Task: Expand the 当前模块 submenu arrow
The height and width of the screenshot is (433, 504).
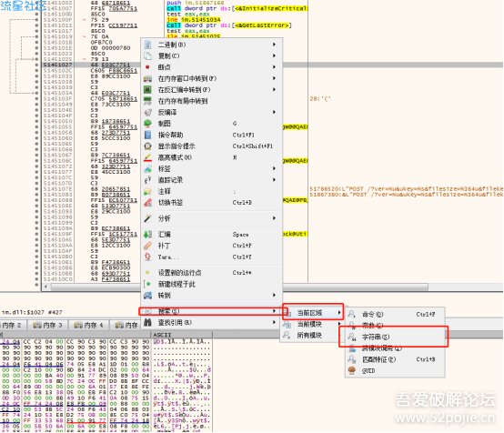Action: (x=339, y=324)
